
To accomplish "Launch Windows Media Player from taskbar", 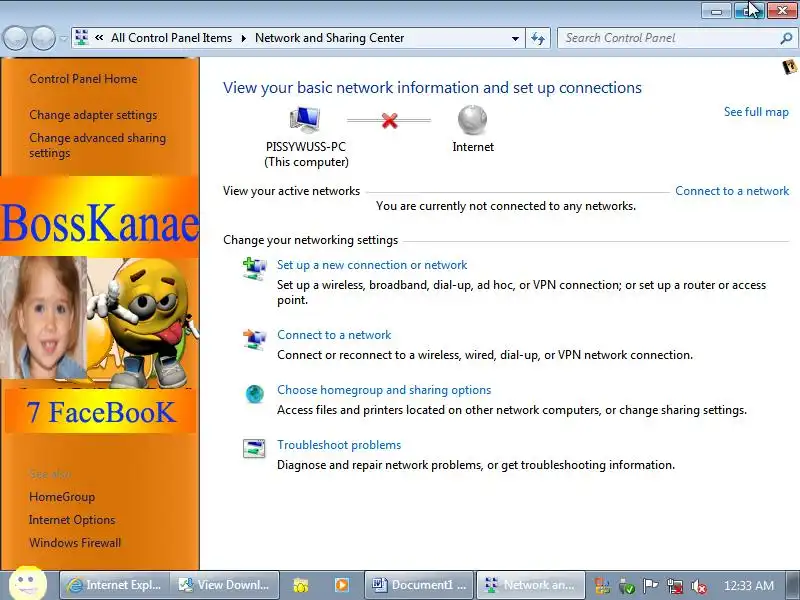I will (x=341, y=585).
